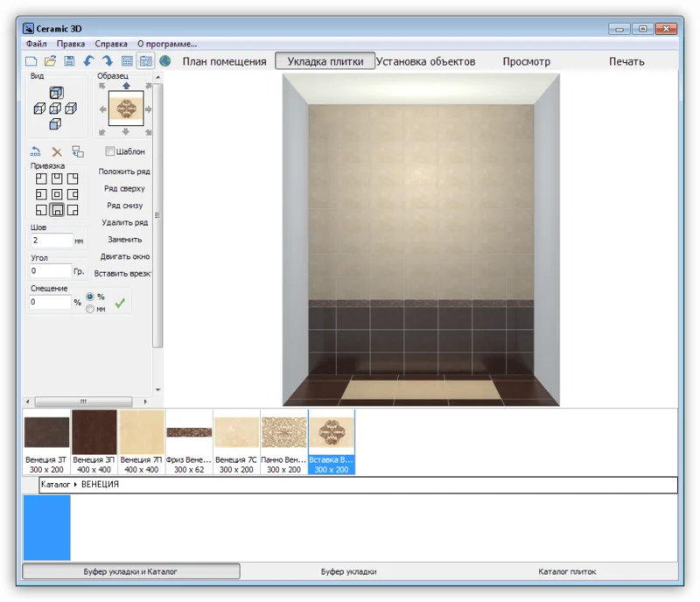The width and height of the screenshot is (700, 602).
Task: Switch to Установка объектов tab
Action: pos(425,61)
